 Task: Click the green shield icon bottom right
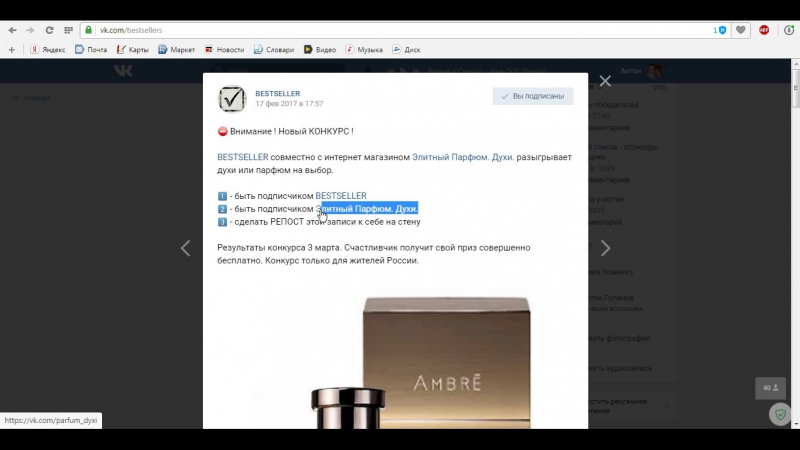click(780, 414)
